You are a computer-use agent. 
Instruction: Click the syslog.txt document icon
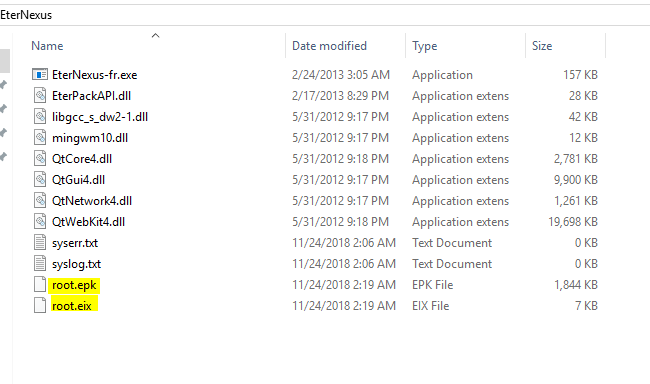(40, 264)
